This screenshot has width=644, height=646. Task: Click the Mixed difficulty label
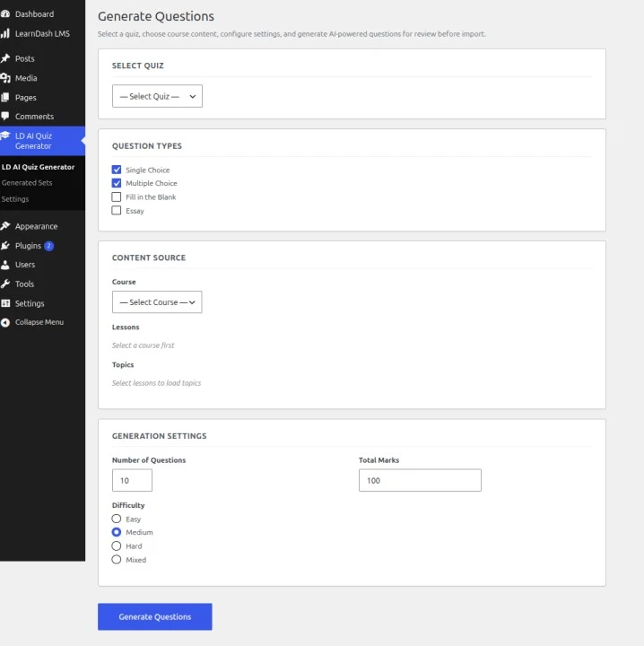click(135, 560)
